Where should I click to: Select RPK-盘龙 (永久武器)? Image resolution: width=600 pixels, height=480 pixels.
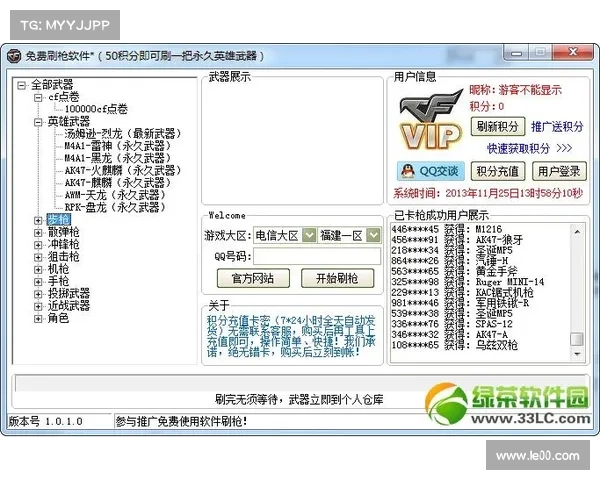pos(115,207)
